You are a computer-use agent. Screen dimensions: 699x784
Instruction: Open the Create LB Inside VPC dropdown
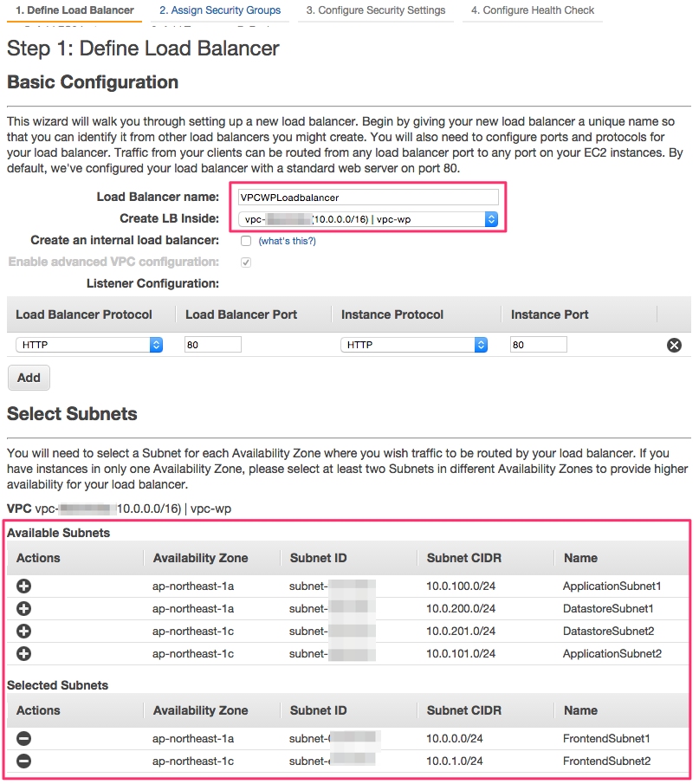click(367, 219)
